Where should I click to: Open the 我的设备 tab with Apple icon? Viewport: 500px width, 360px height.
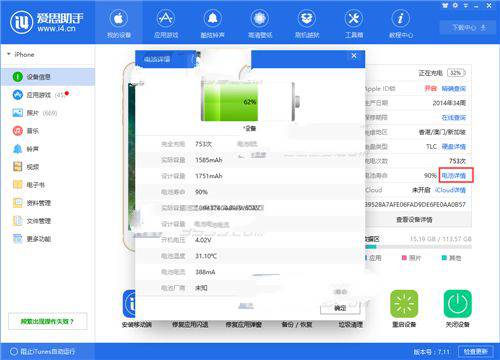[119, 23]
